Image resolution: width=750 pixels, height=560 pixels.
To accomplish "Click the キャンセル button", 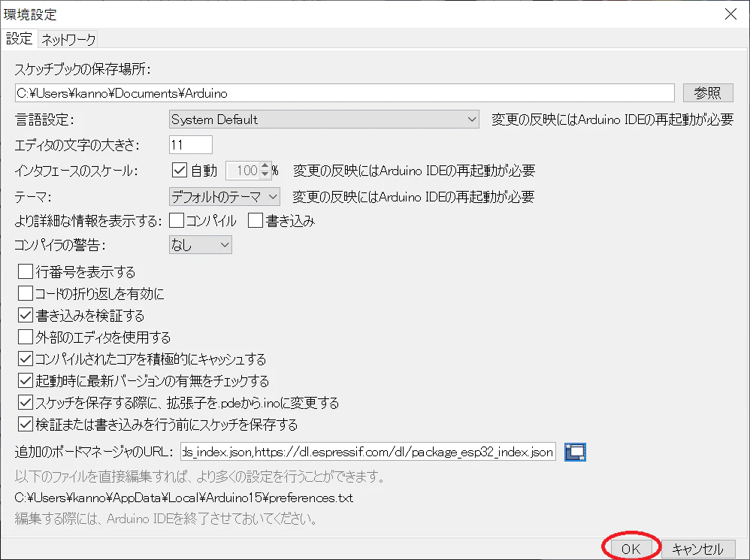I will pos(697,549).
